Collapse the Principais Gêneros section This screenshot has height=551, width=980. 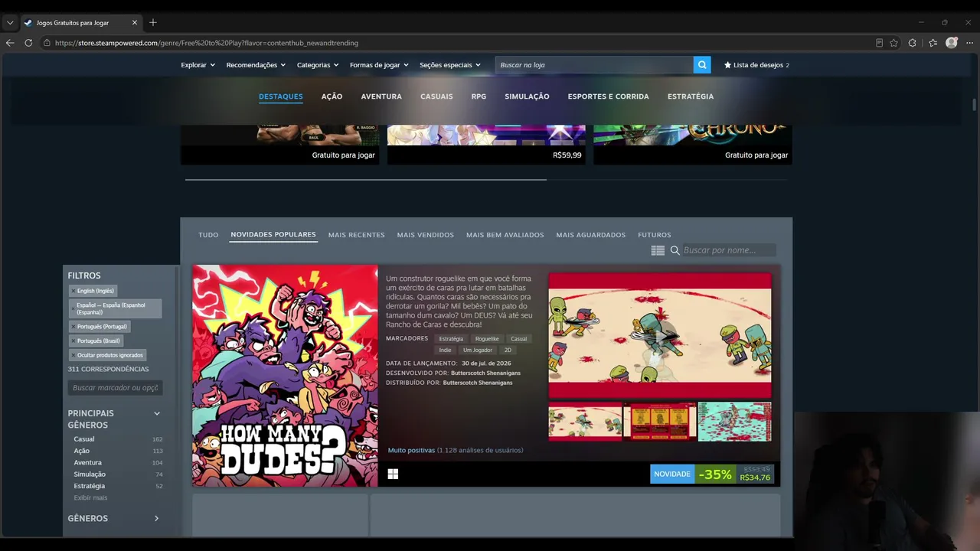(x=157, y=414)
